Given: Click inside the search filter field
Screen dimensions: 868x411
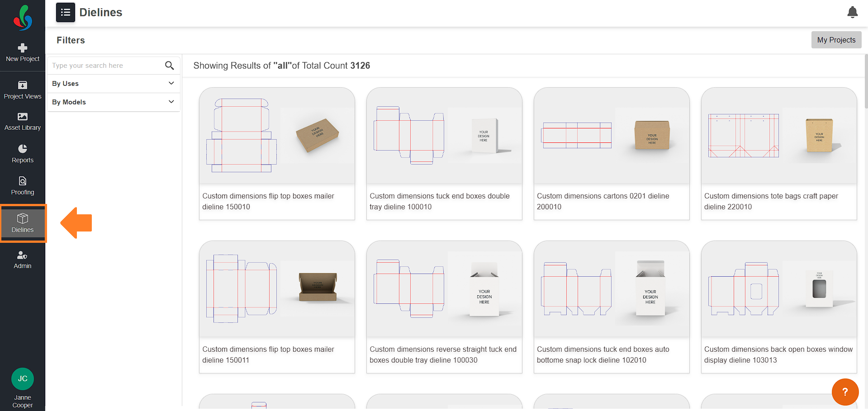Looking at the screenshot, I should [106, 66].
